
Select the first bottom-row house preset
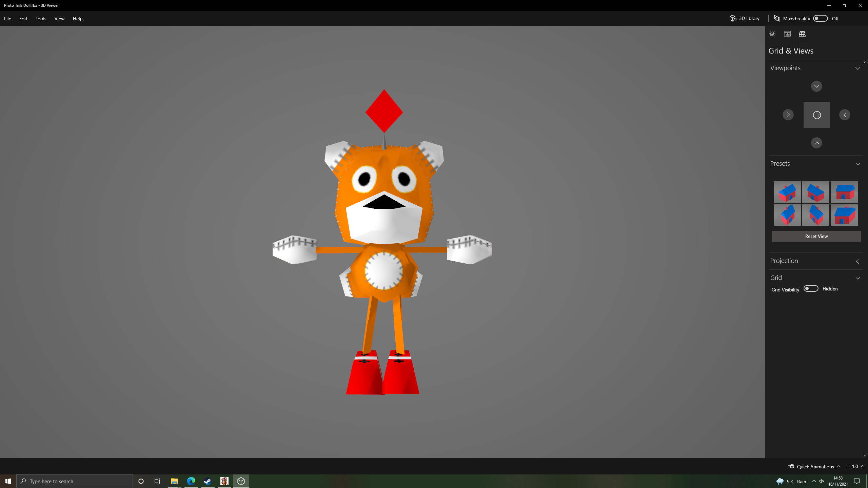[787, 215]
